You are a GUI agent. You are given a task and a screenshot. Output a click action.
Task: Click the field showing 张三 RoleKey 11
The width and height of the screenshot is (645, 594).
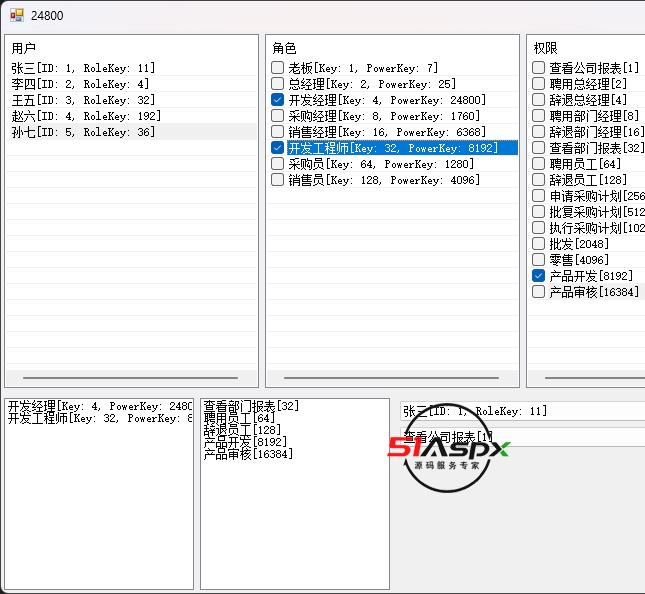(x=522, y=411)
